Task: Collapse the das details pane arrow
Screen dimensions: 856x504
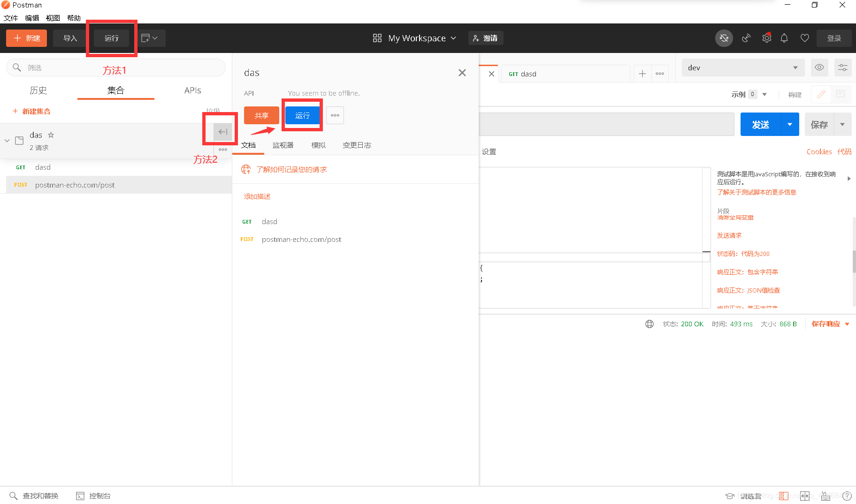Action: [x=223, y=132]
